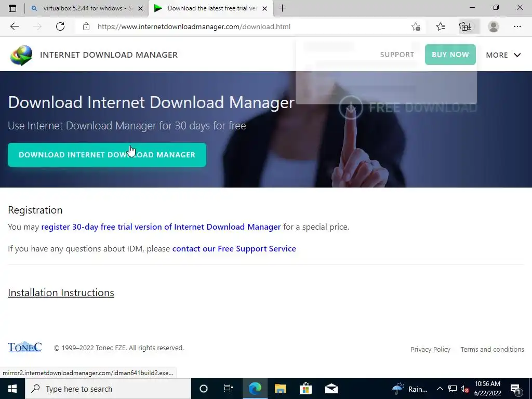
Task: Close the virtualbox search tab
Action: [x=140, y=8]
